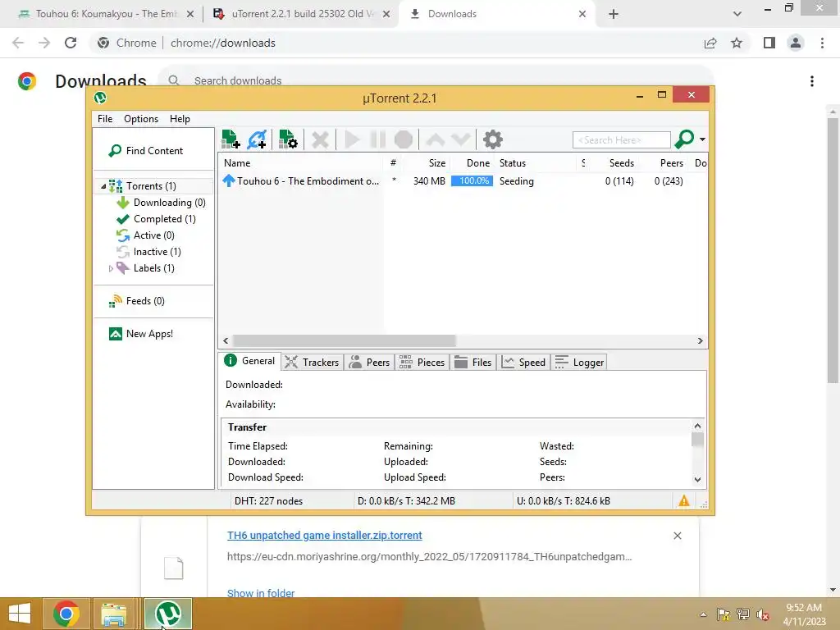Select the Completed (1) filter
Image resolution: width=840 pixels, height=630 pixels.
point(156,219)
